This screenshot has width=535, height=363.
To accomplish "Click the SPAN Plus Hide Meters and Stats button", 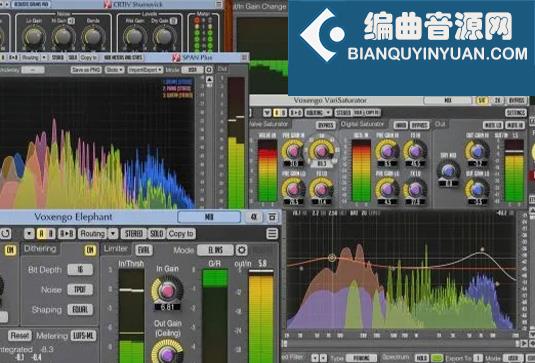I will (x=123, y=58).
